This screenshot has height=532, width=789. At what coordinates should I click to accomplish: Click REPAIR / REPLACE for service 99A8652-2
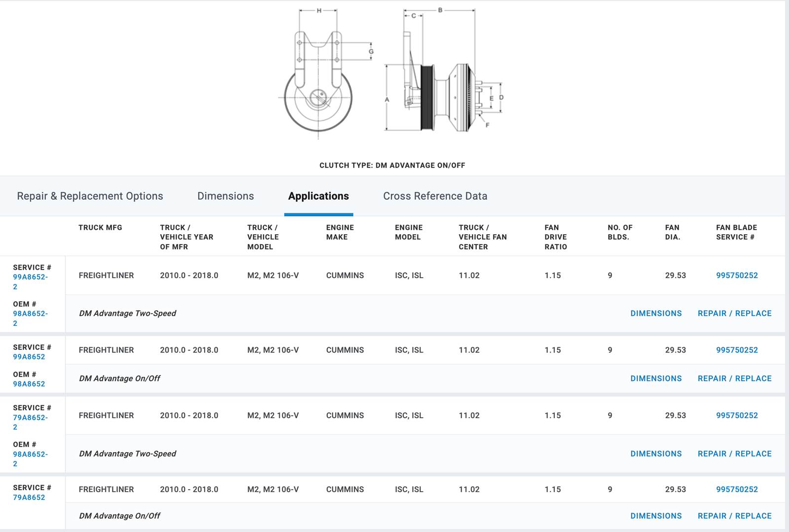pyautogui.click(x=734, y=313)
